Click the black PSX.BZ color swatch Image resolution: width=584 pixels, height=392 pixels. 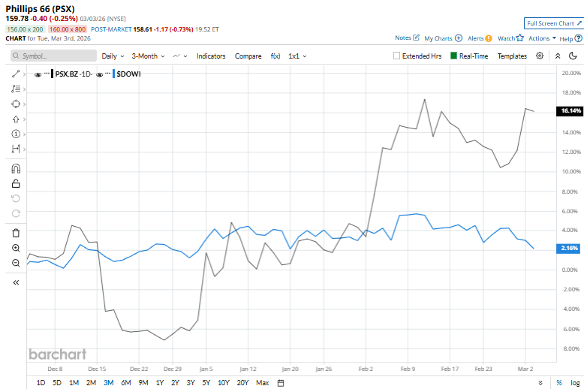coord(53,74)
